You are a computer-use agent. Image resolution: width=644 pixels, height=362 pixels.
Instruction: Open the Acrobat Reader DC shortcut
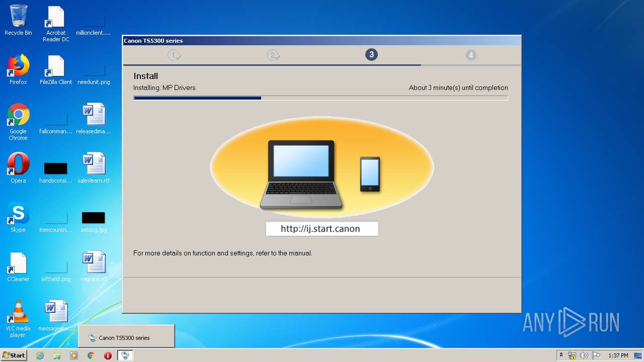click(56, 24)
